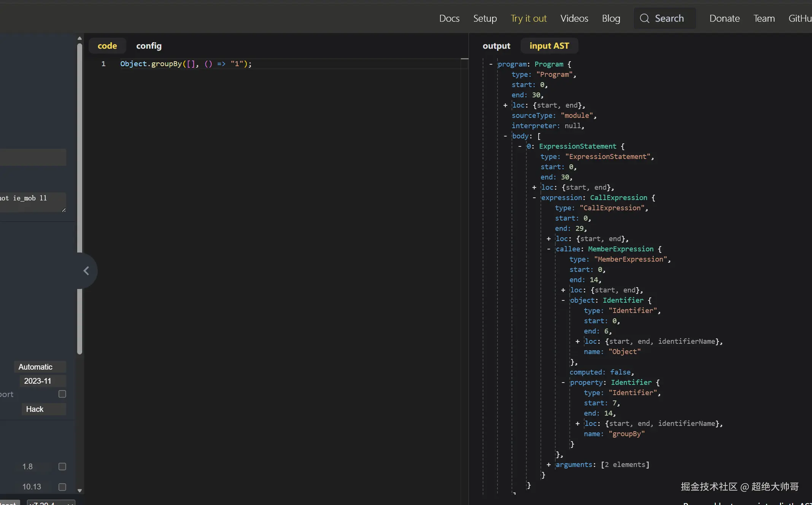Open the Hack dropdown
This screenshot has width=812, height=505.
[44, 409]
